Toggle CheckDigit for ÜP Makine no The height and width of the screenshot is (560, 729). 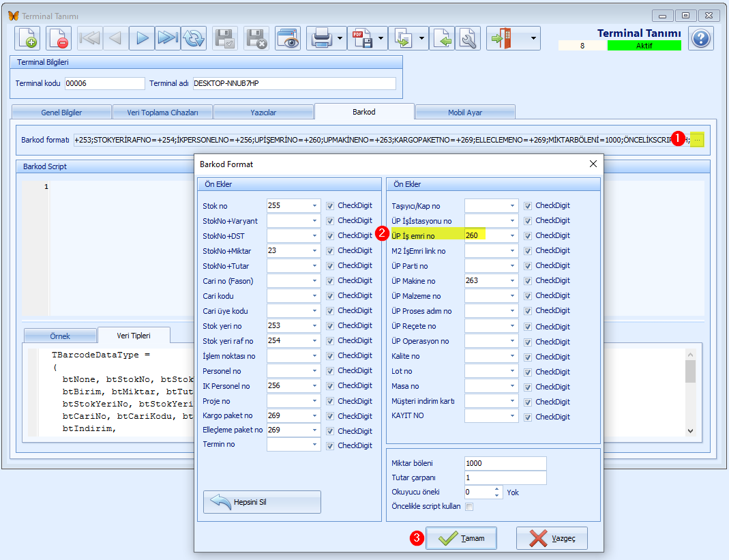coord(528,280)
